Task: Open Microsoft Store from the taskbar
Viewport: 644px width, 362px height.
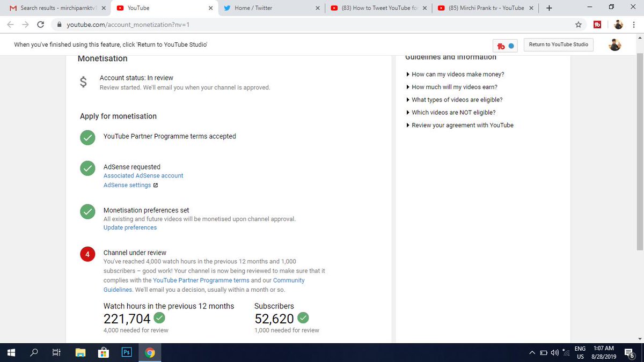Action: click(x=104, y=352)
